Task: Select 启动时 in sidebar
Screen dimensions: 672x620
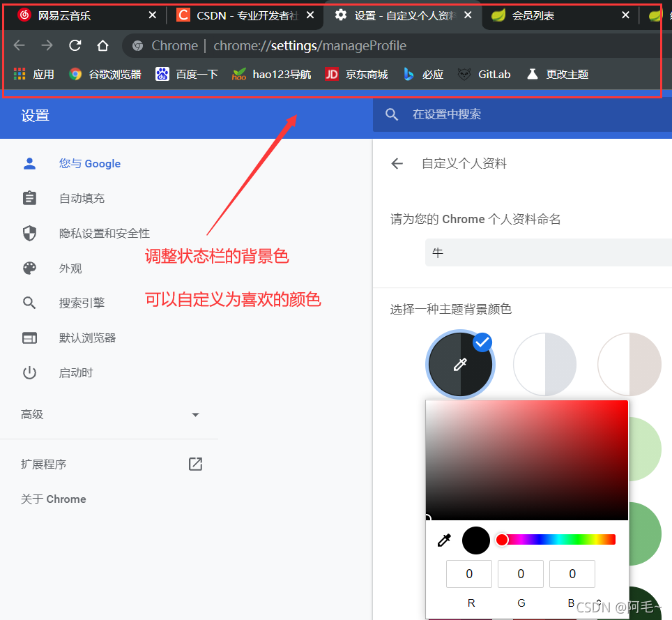Action: pos(76,372)
